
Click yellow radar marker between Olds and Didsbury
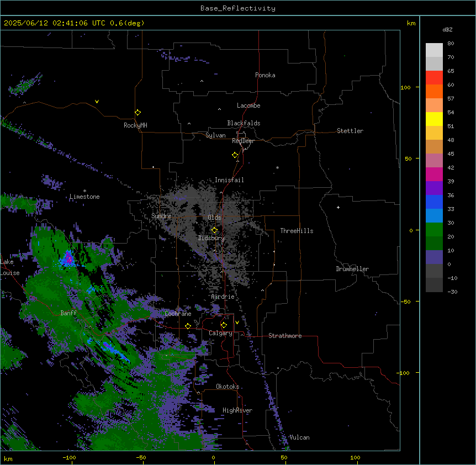click(214, 230)
